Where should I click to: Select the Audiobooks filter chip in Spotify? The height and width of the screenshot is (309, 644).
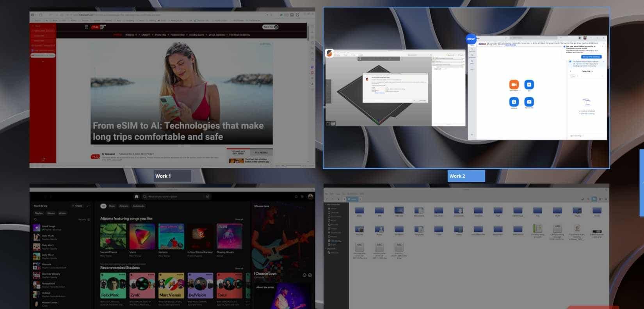[139, 206]
